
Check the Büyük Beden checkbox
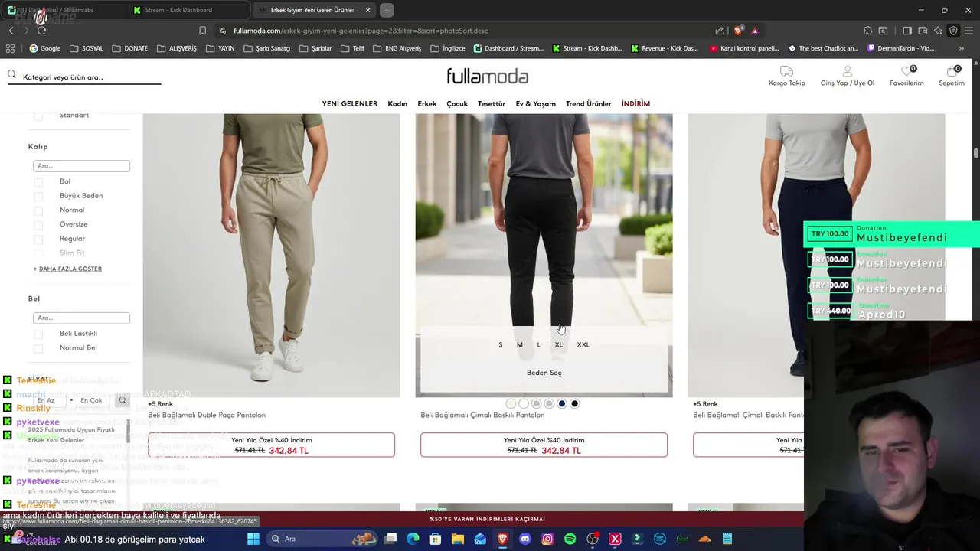click(x=38, y=196)
